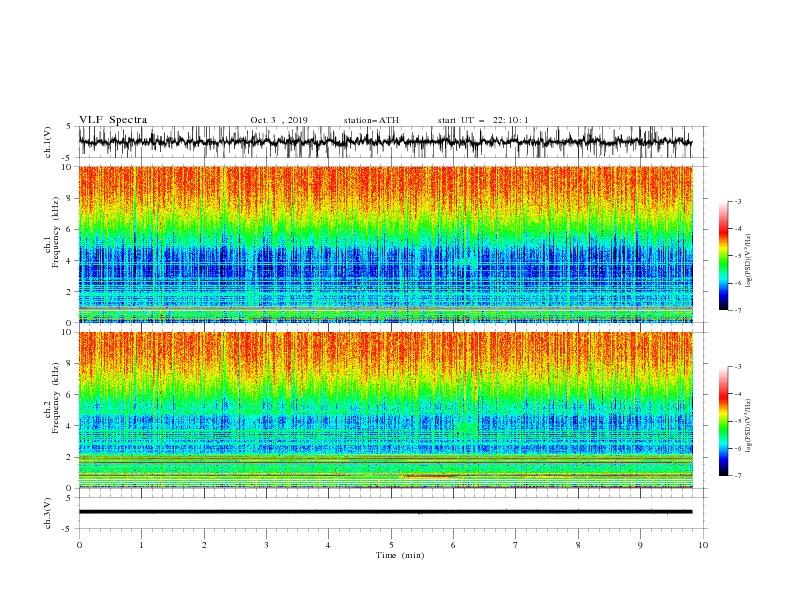The width and height of the screenshot is (792, 612).
Task: Click the 'ch.1(V)' axis label
Action: [48, 142]
